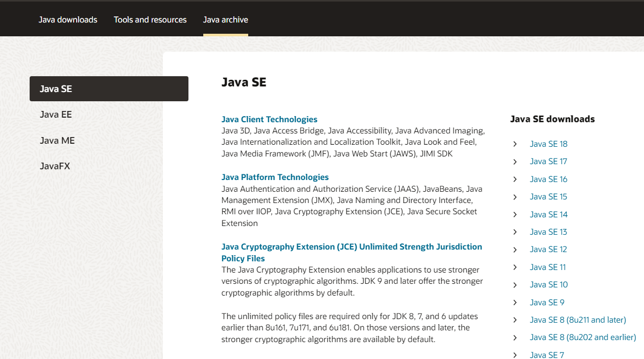Click chevron beside Java SE 8 (8u211 and later)
This screenshot has height=359, width=644.
click(x=515, y=320)
